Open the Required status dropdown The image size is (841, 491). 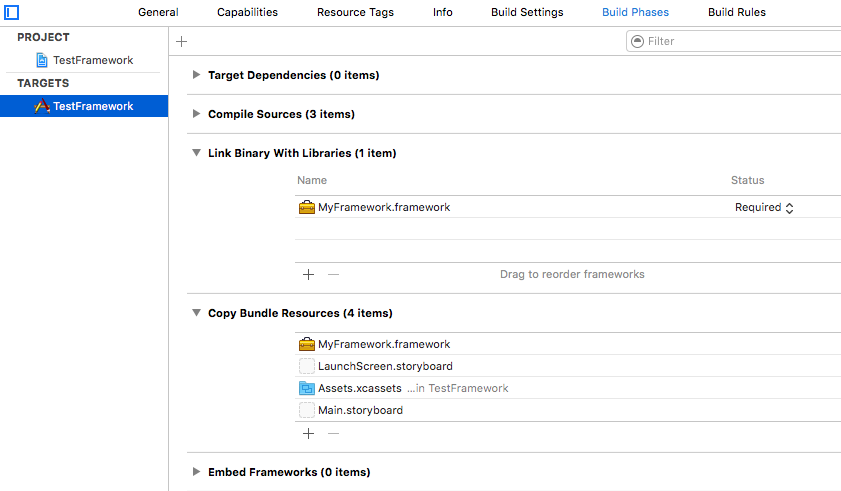point(765,207)
